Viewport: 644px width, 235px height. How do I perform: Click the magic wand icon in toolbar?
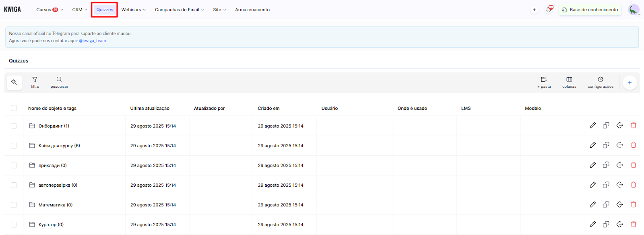14,82
